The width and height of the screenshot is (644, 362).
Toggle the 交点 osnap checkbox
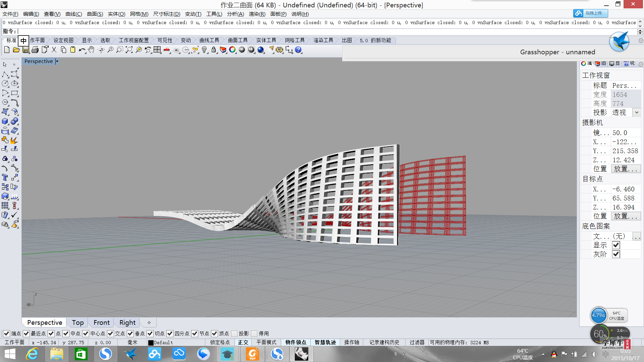tap(110, 334)
